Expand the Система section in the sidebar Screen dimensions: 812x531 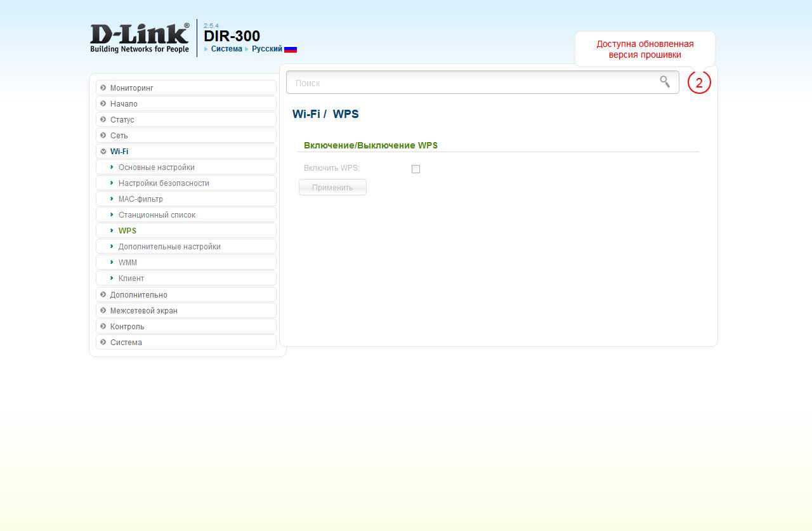[x=186, y=342]
